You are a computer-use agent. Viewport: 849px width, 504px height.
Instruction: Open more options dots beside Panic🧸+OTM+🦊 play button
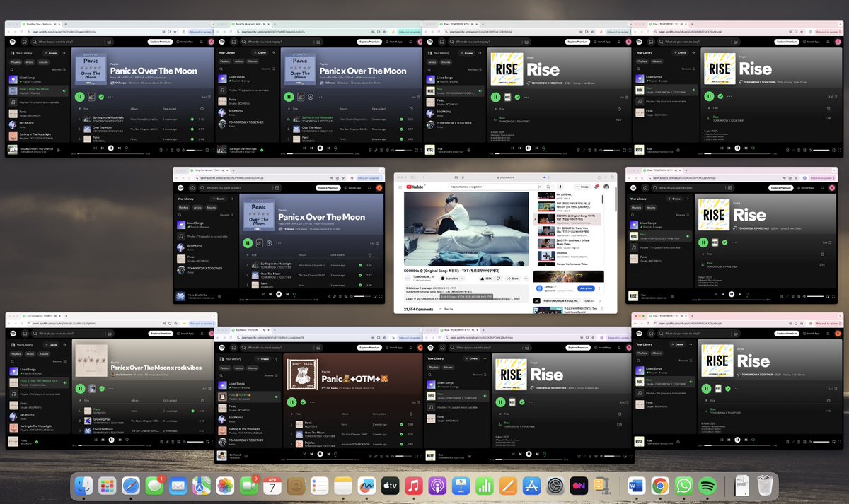click(x=312, y=402)
